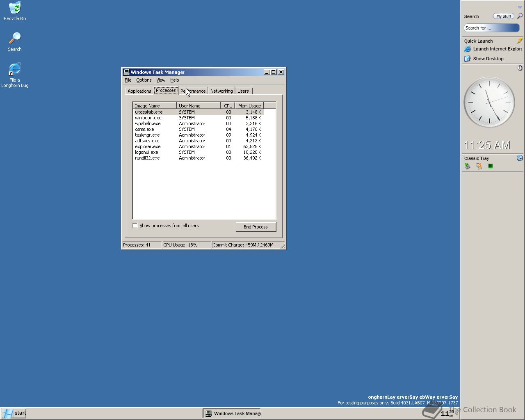This screenshot has width=525, height=420.
Task: Open the Search desktop icon
Action: pyautogui.click(x=15, y=42)
